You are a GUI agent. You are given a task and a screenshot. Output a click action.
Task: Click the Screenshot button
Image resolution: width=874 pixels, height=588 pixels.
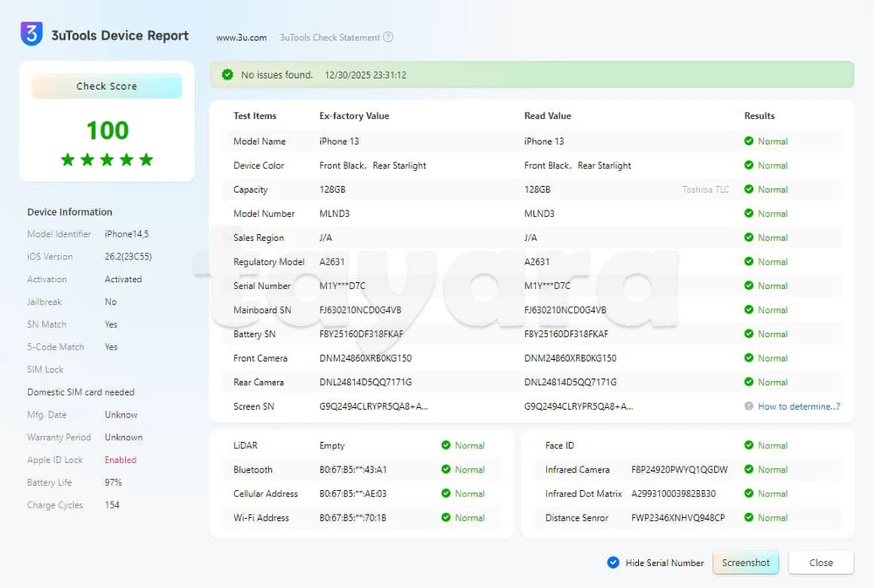click(x=746, y=563)
